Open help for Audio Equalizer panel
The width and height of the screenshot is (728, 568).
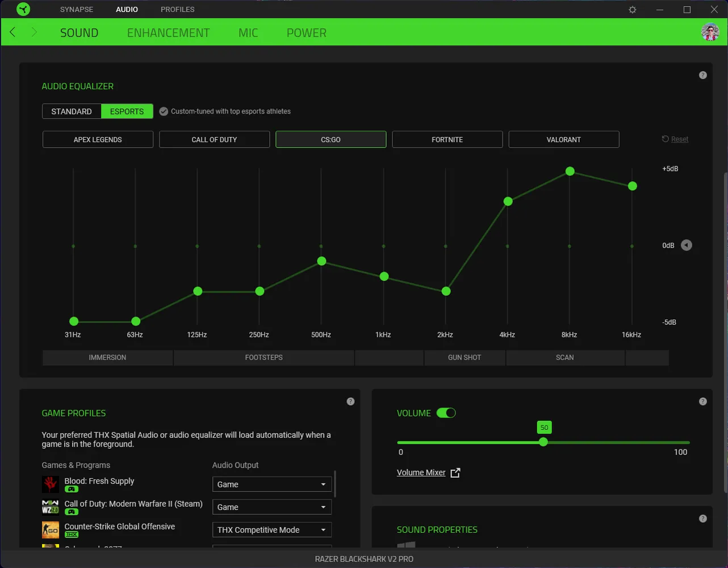click(703, 75)
